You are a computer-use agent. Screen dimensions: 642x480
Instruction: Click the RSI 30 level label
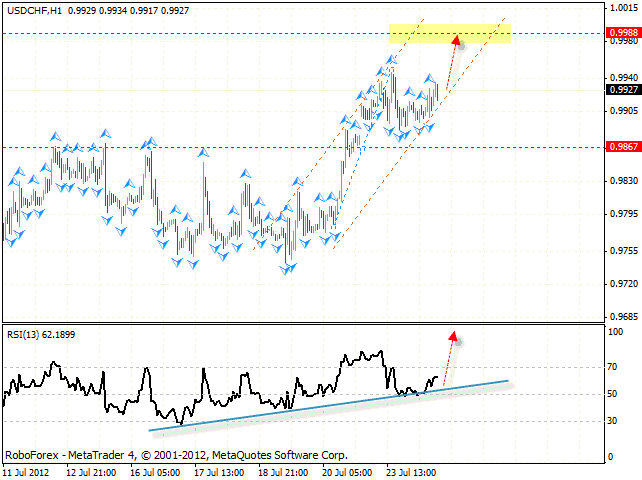[x=612, y=421]
